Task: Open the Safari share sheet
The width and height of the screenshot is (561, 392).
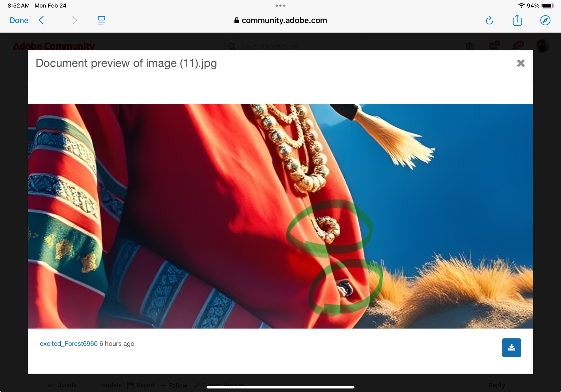Action: [517, 20]
